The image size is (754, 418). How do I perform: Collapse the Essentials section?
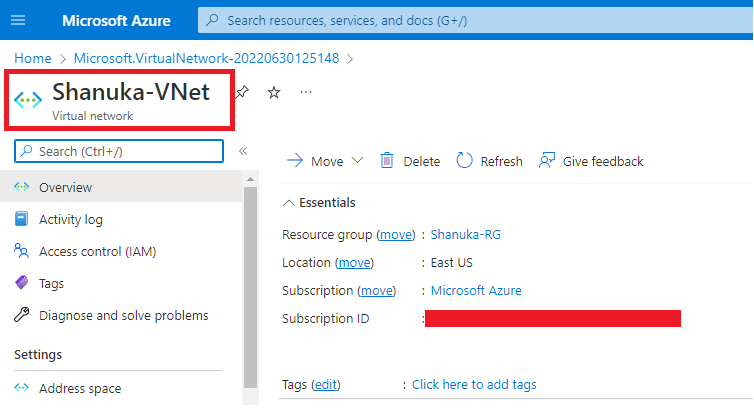(319, 203)
